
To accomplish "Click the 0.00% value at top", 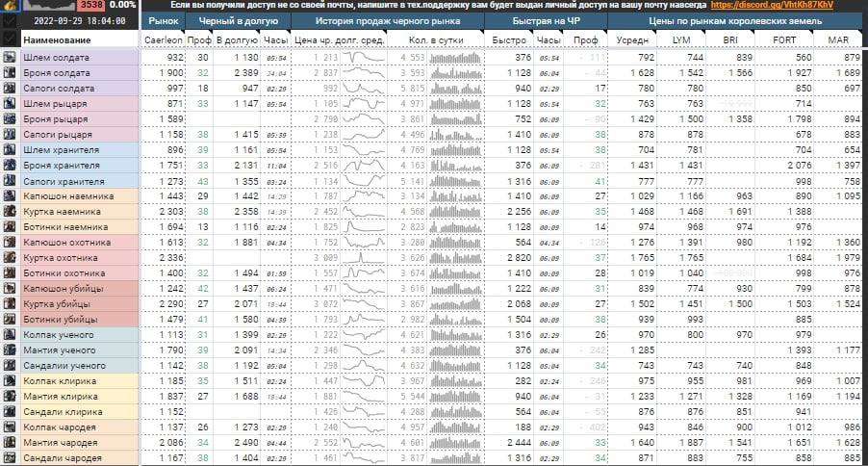I will coord(122,5).
